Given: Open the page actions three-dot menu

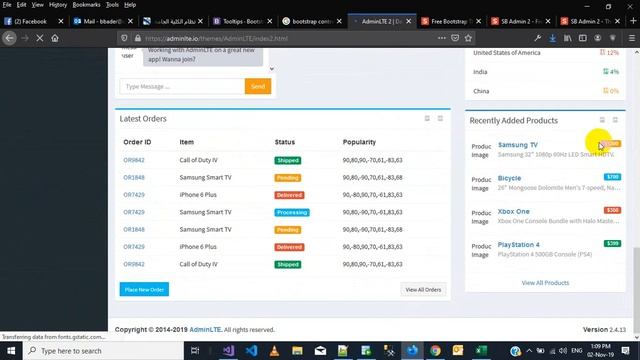Looking at the screenshot, I should point(442,38).
